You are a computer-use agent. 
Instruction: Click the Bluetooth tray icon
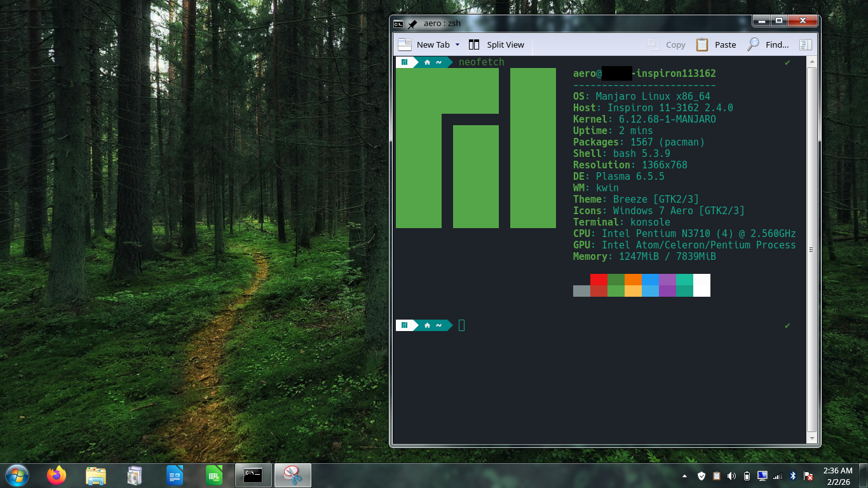pos(793,475)
